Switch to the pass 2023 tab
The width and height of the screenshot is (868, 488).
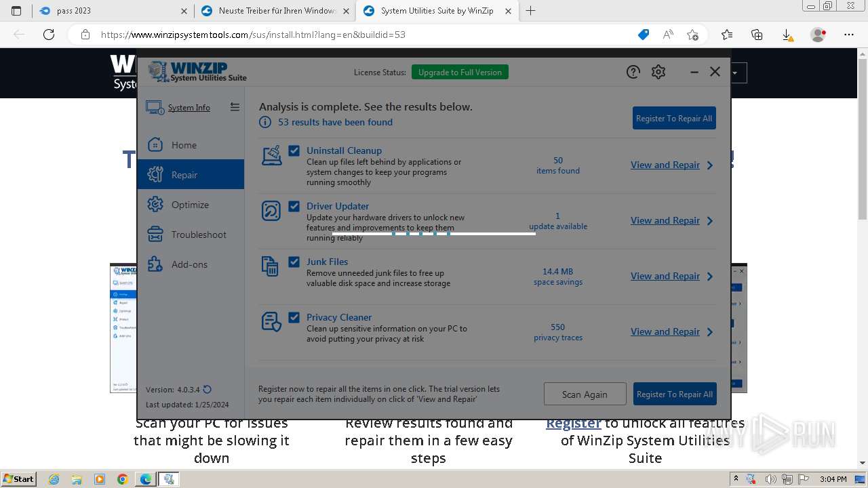tap(113, 11)
